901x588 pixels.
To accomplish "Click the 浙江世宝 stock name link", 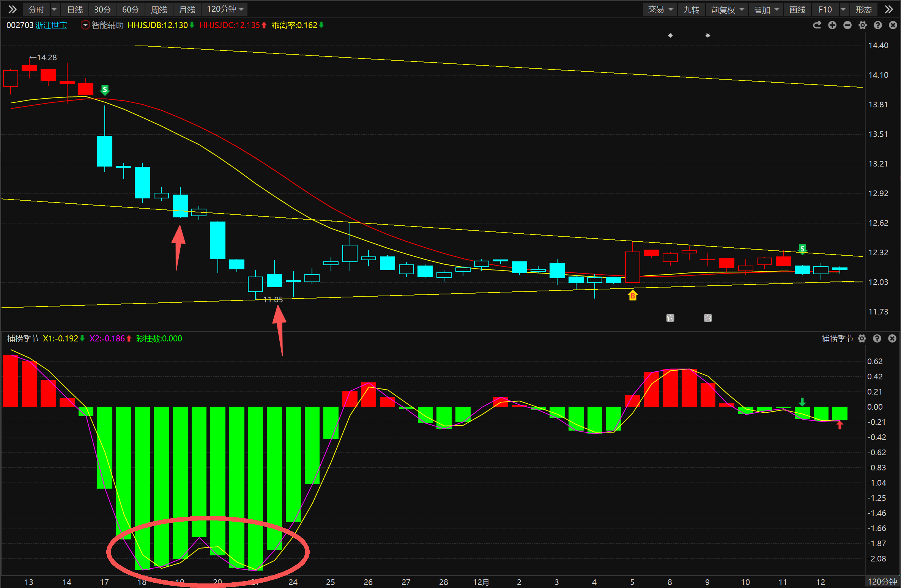I will click(51, 25).
